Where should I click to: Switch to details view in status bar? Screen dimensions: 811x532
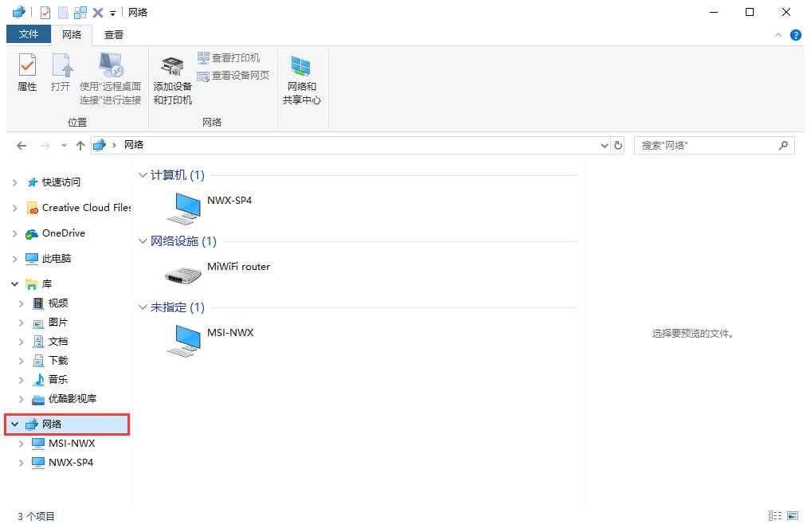[774, 516]
